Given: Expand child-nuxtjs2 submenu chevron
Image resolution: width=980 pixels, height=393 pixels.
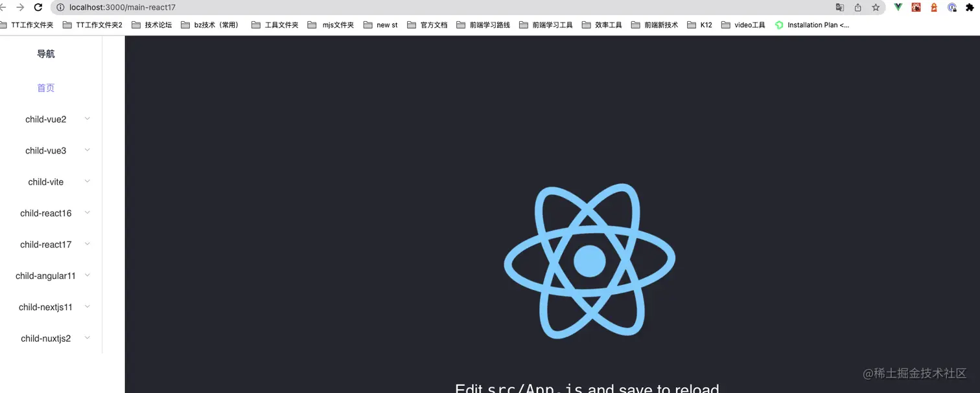Looking at the screenshot, I should click(x=87, y=338).
